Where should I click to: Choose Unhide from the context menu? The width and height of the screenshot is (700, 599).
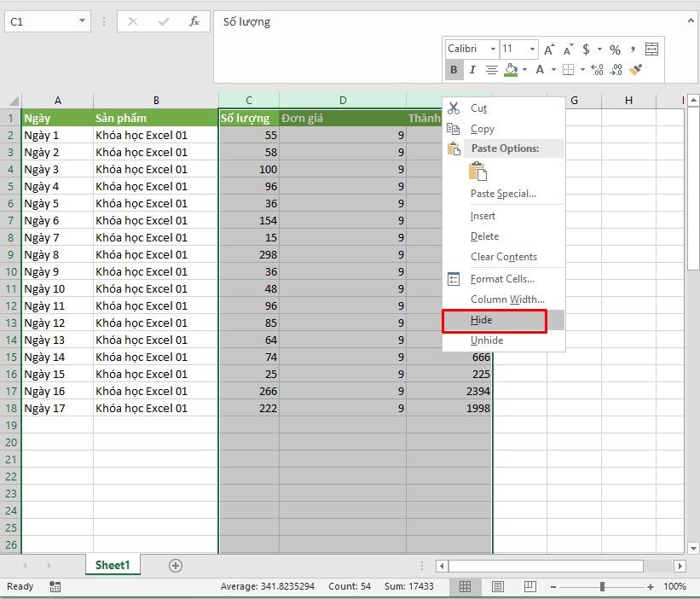(485, 340)
